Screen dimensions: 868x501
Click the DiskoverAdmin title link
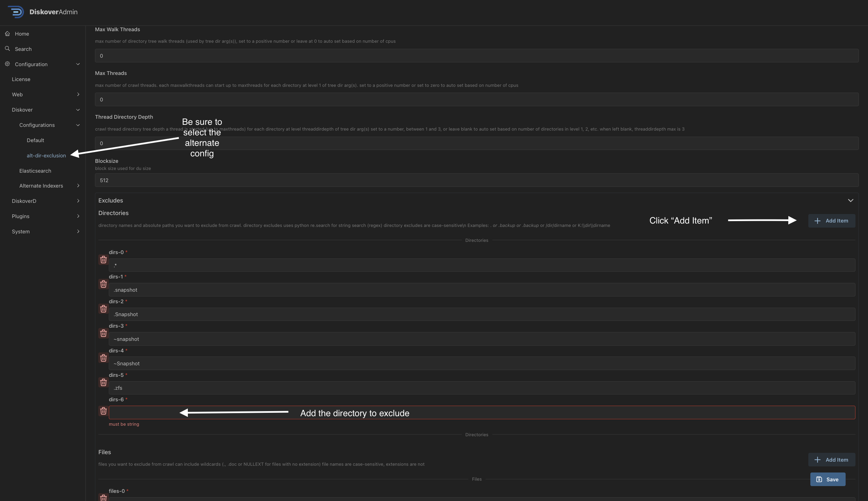(53, 12)
